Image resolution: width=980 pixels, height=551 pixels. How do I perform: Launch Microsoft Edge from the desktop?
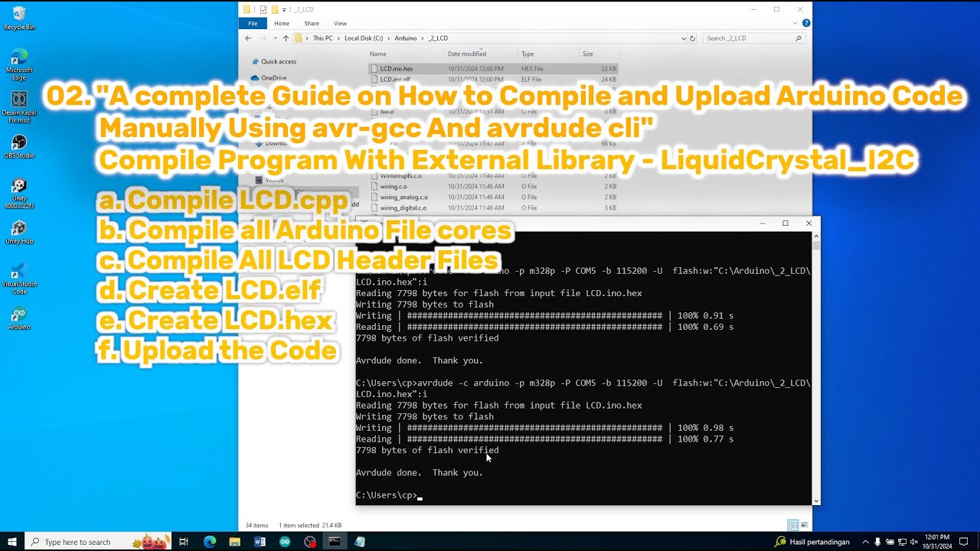(19, 64)
